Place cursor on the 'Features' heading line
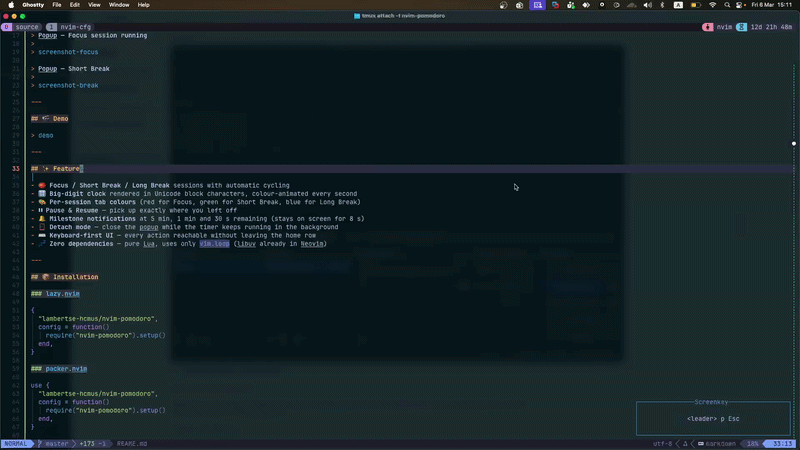The width and height of the screenshot is (800, 450). tap(57, 169)
